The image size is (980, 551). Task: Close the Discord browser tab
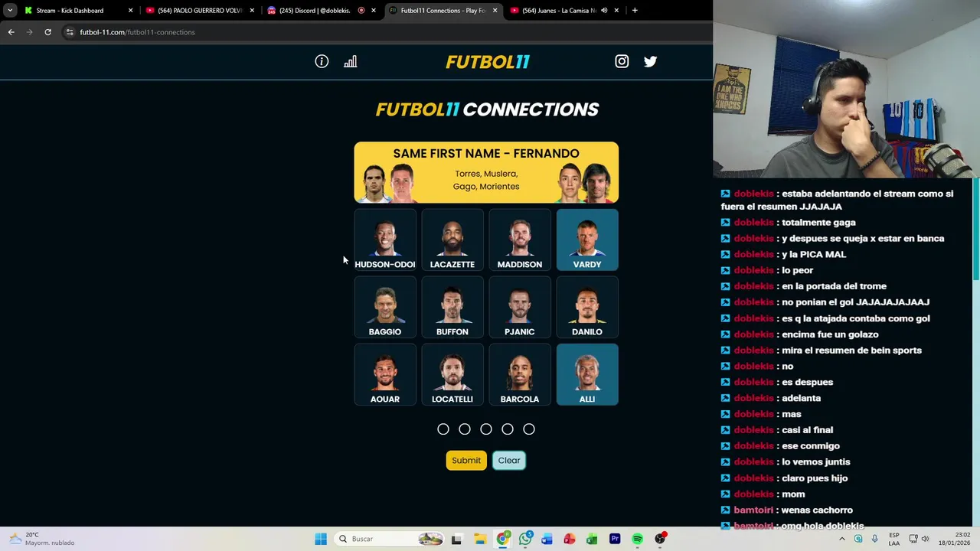374,11
